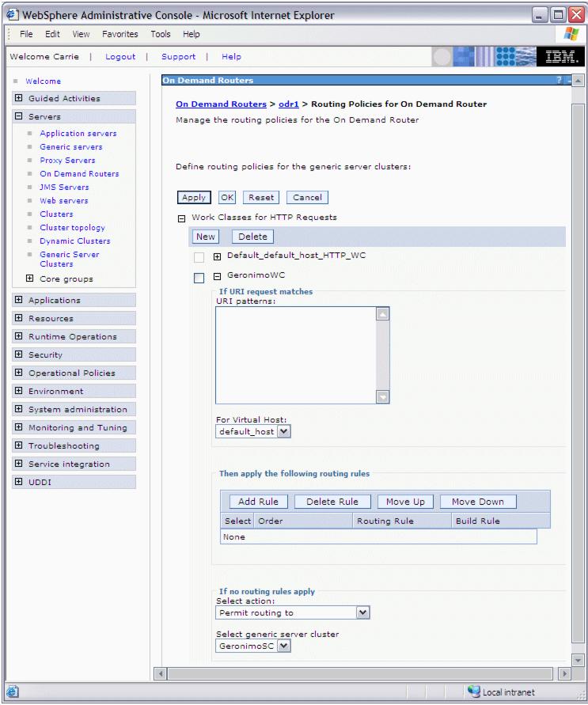This screenshot has width=588, height=705.
Task: Open JMS Servers link
Action: coord(64,187)
